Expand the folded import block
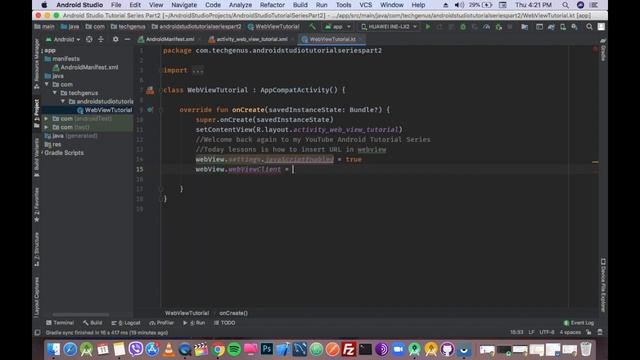Viewport: 640px width, 360px height. pyautogui.click(x=198, y=70)
